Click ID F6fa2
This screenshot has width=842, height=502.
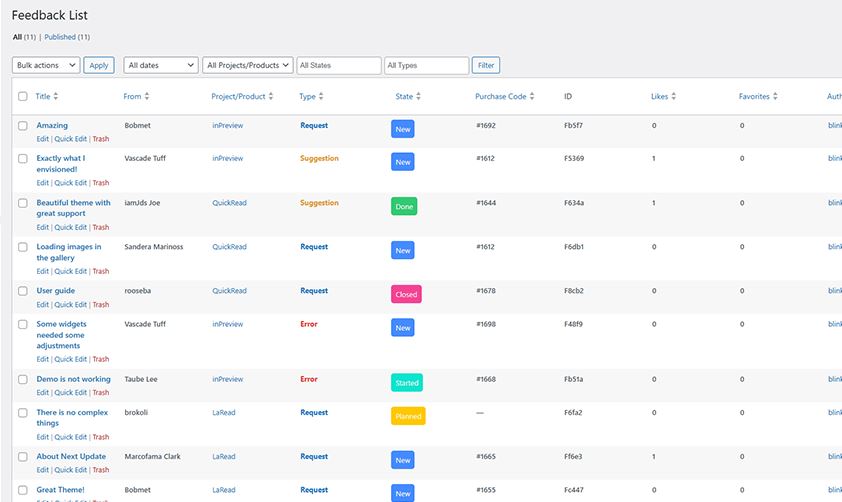574,413
